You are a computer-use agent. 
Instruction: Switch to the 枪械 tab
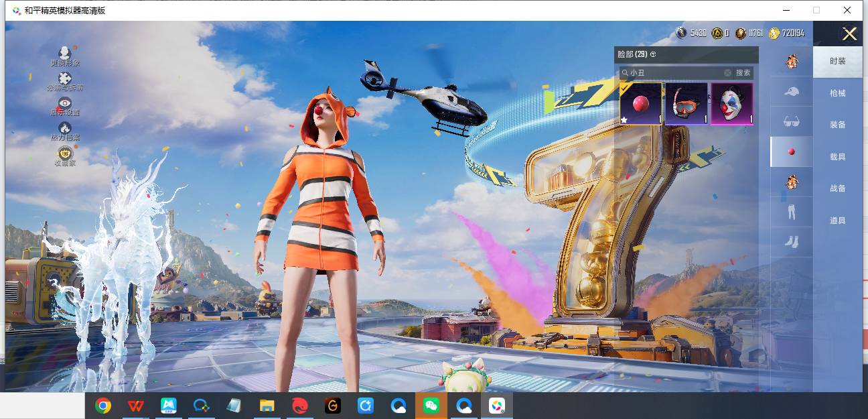pyautogui.click(x=838, y=93)
